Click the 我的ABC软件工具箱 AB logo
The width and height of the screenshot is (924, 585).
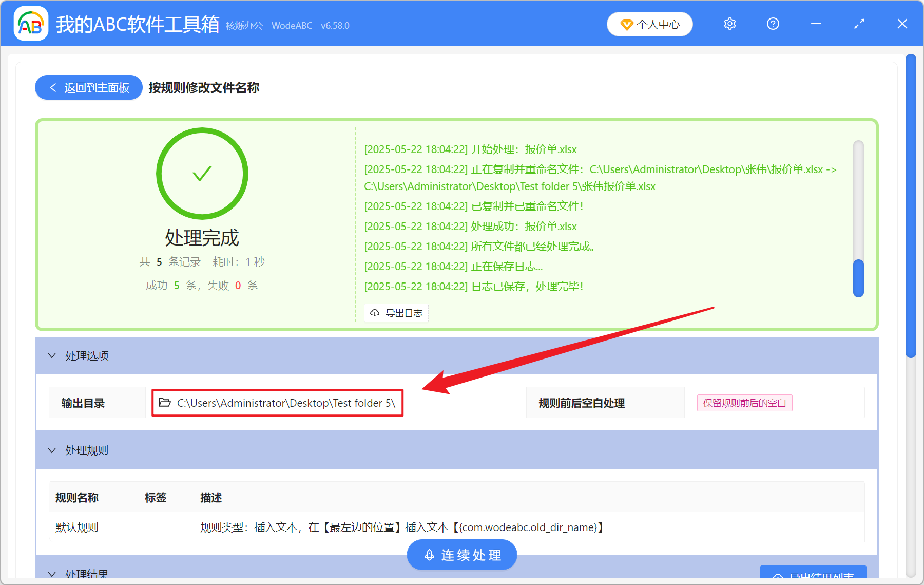31,24
